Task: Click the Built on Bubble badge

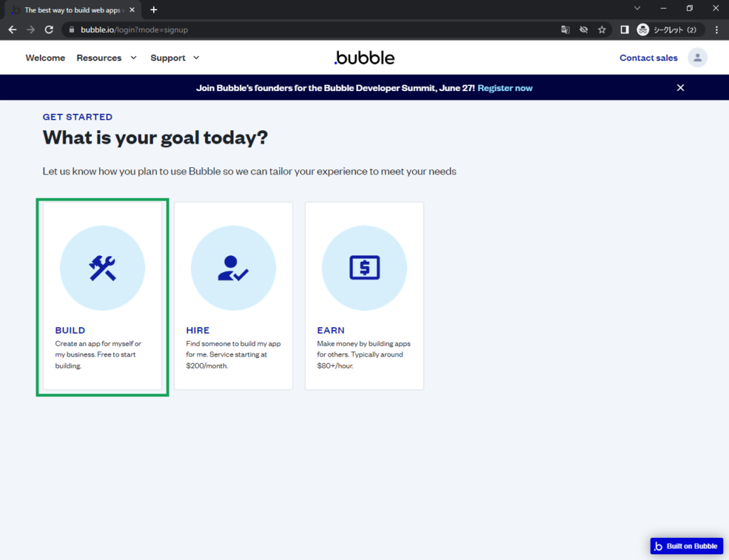Action: pos(686,546)
